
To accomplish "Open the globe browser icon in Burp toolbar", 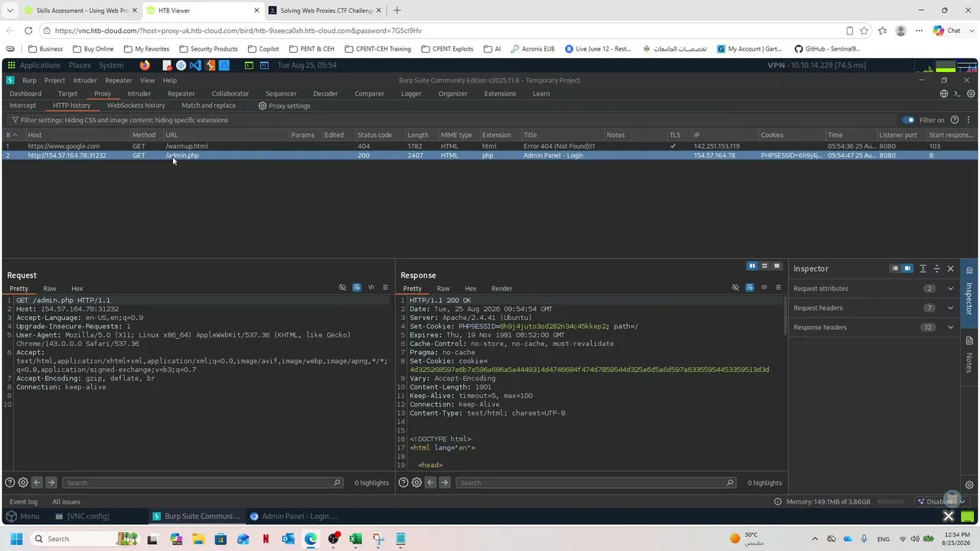I will pos(944,93).
